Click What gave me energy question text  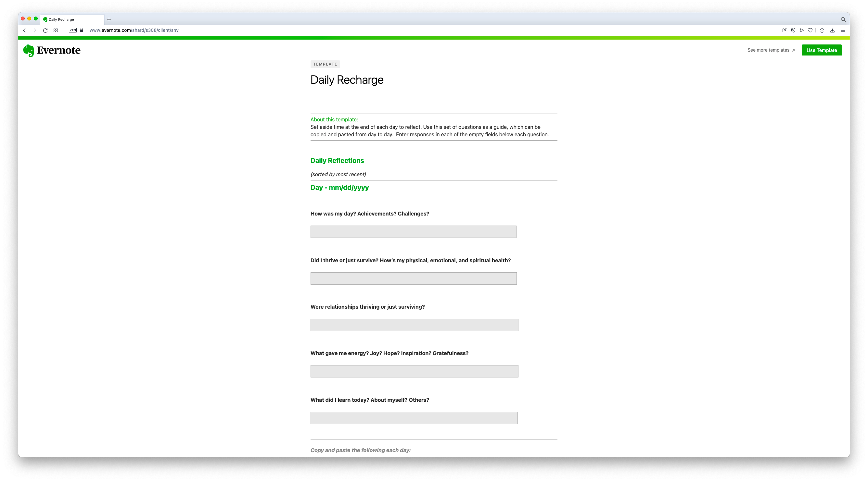pyautogui.click(x=389, y=353)
